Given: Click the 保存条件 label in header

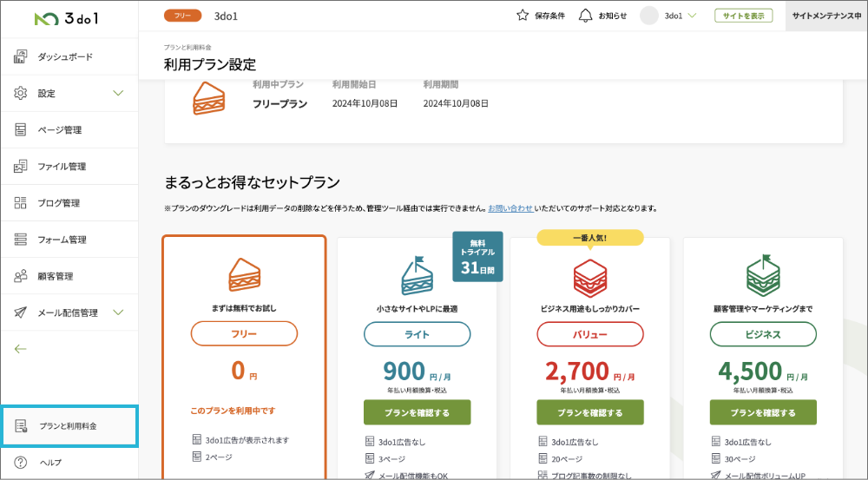Looking at the screenshot, I should point(549,16).
